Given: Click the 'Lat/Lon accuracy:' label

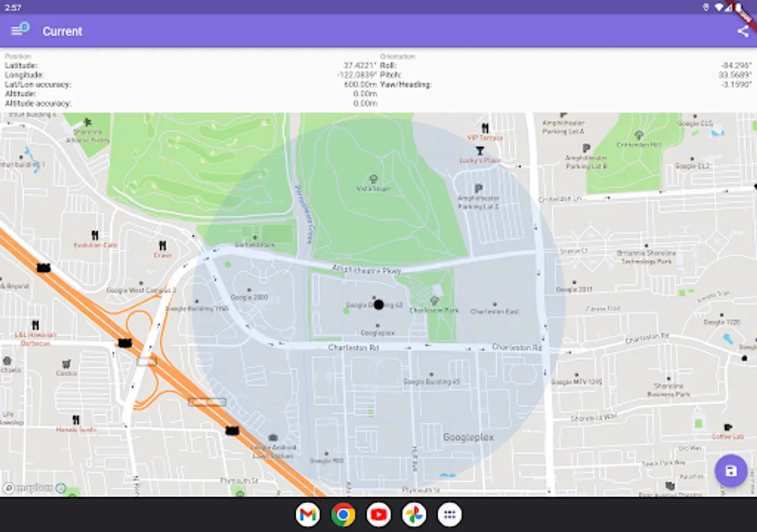Looking at the screenshot, I should tap(38, 85).
